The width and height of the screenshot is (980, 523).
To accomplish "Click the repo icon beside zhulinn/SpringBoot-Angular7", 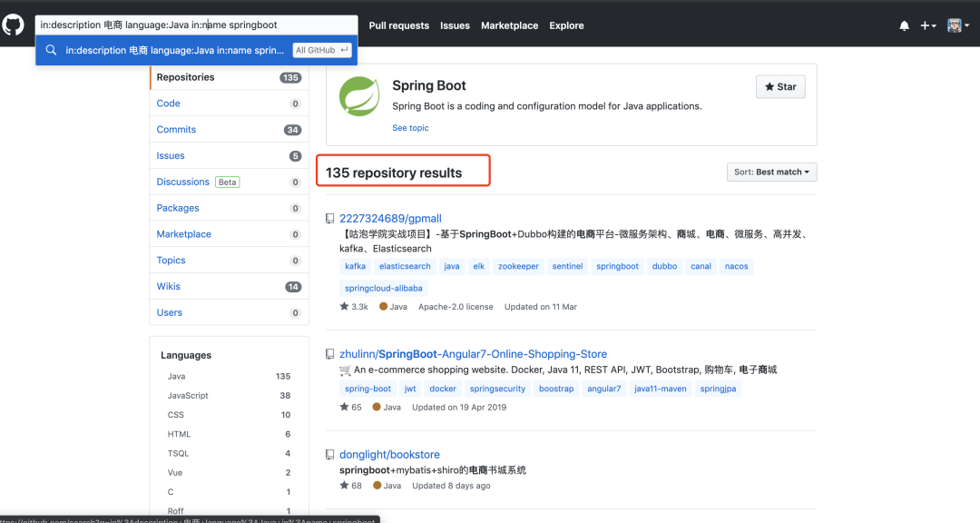I will pyautogui.click(x=330, y=354).
